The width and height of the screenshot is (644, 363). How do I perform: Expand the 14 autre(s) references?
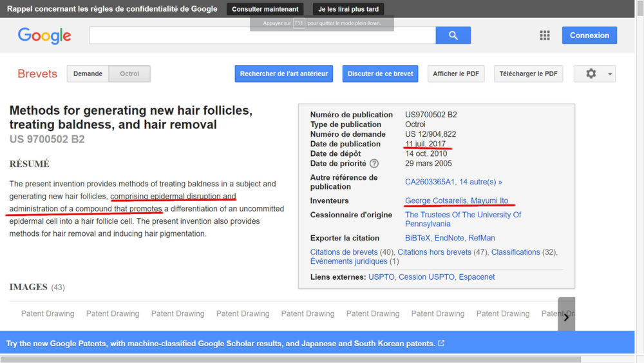[480, 182]
